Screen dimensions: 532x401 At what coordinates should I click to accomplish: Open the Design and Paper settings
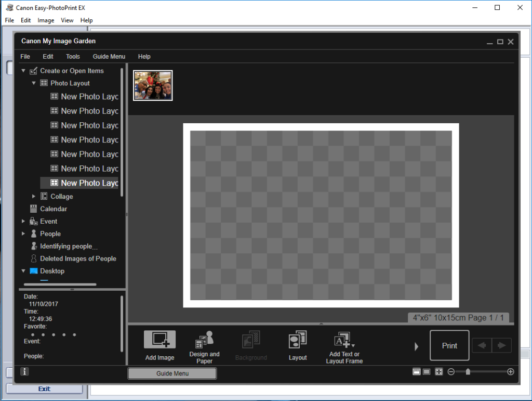click(x=204, y=347)
